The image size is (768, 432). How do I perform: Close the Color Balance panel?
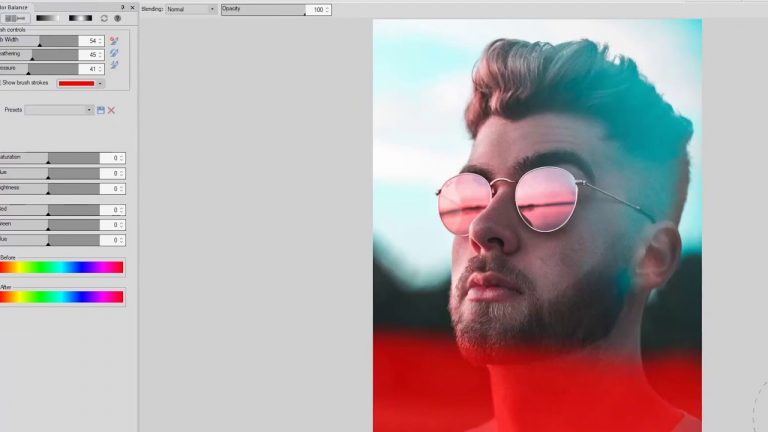(132, 7)
